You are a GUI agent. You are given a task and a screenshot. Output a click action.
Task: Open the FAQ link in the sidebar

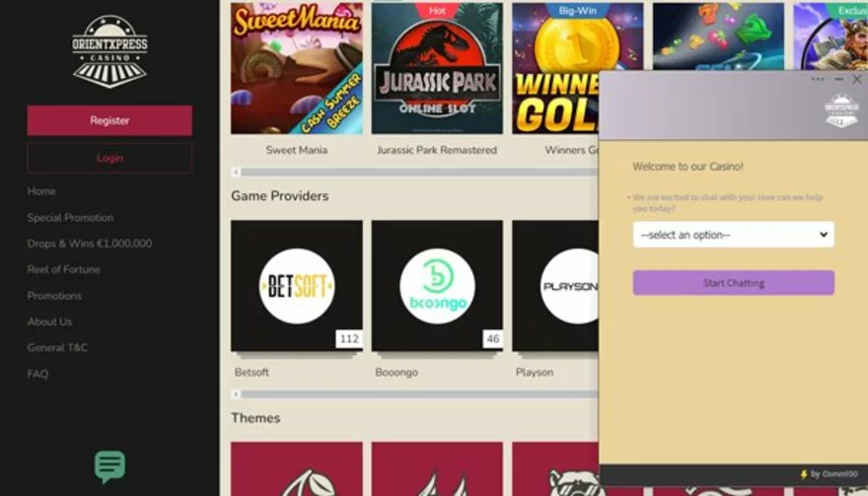37,374
